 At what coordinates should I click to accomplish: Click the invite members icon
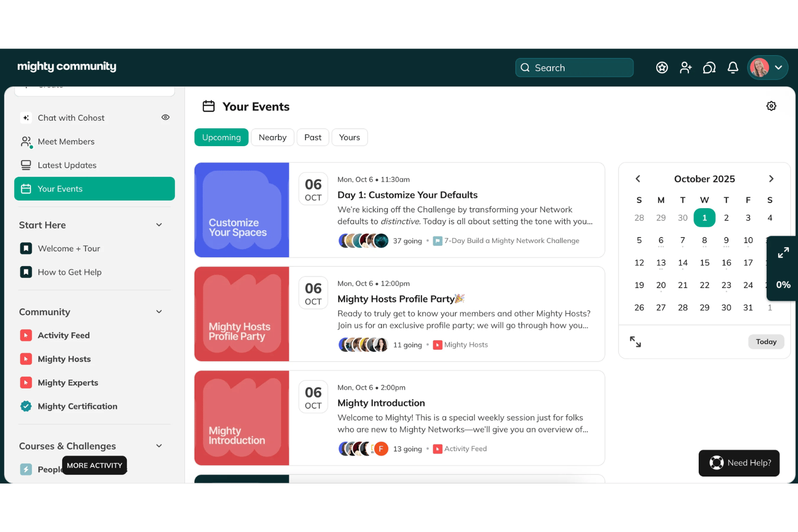686,67
